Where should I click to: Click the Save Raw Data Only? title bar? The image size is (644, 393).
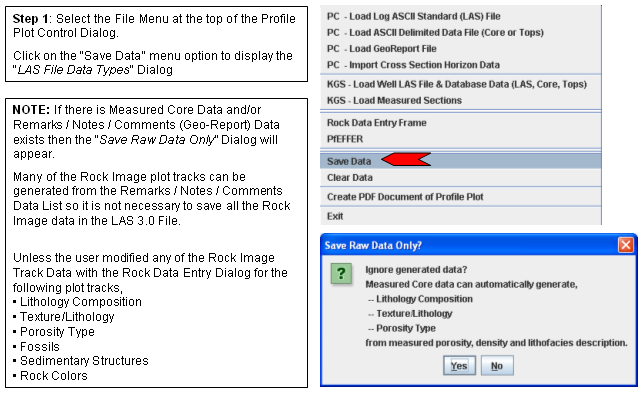pyautogui.click(x=469, y=245)
